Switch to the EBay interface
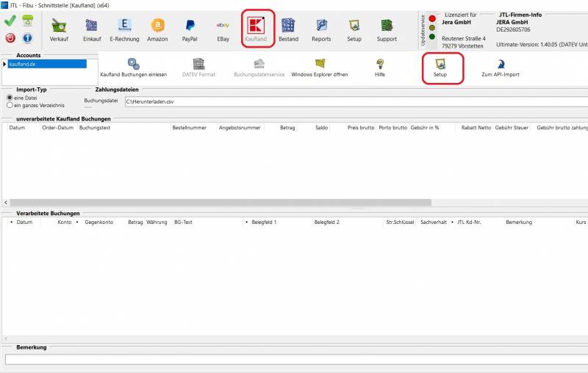 pyautogui.click(x=223, y=29)
